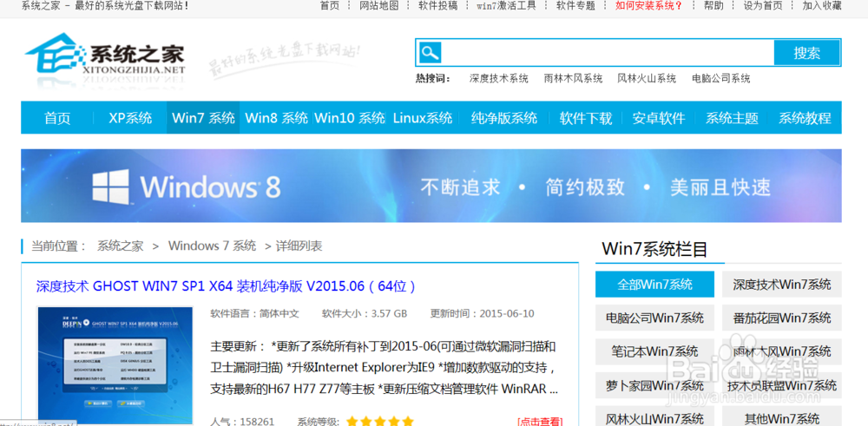Open the Win8 系统 navigation tab
Viewport: 868px width, 426px height.
pyautogui.click(x=277, y=118)
